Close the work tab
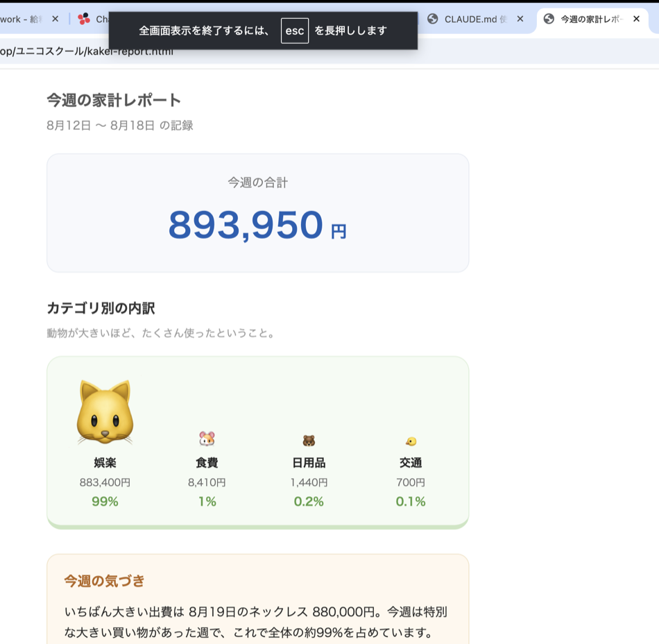The height and width of the screenshot is (644, 659). (55, 19)
